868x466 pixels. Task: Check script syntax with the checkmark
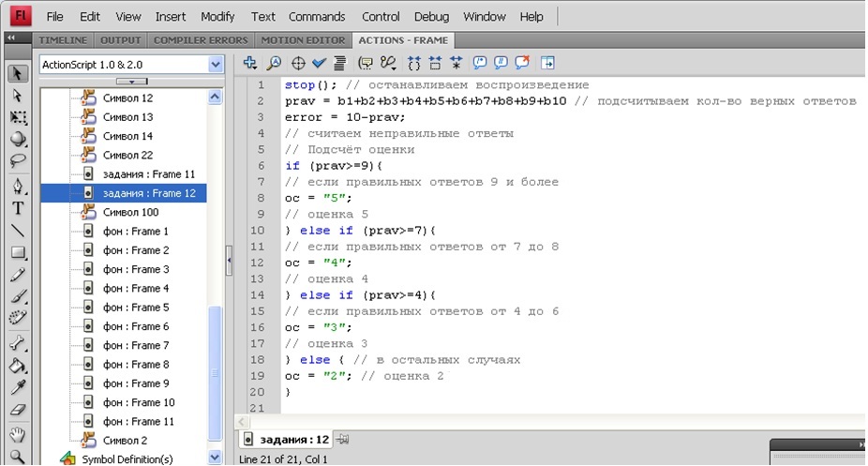[x=319, y=63]
